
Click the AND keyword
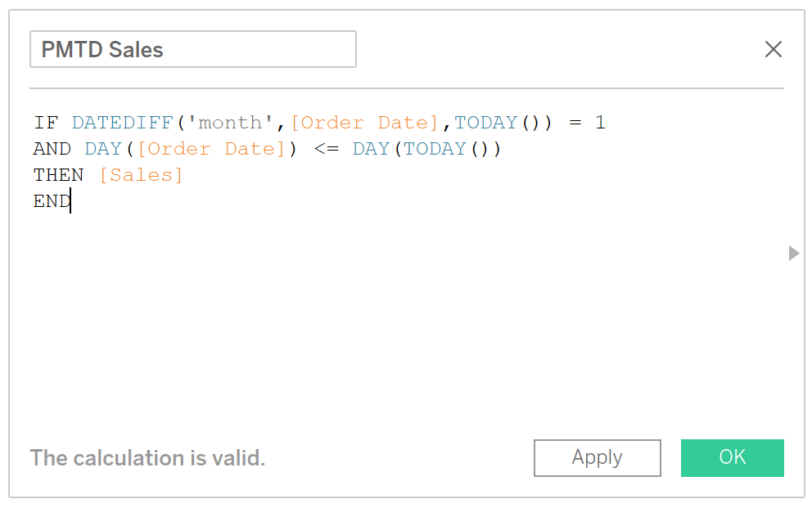pos(52,149)
